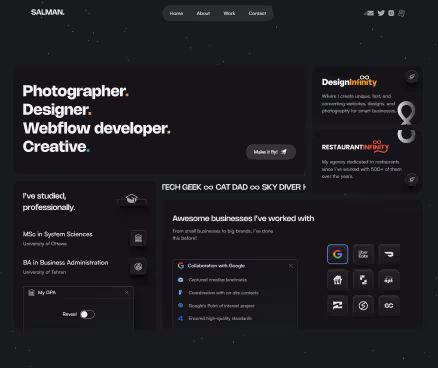Image resolution: width=438 pixels, height=368 pixels.
Task: Click the camera icon beside "Captured creative landmarks"
Action: [180, 280]
